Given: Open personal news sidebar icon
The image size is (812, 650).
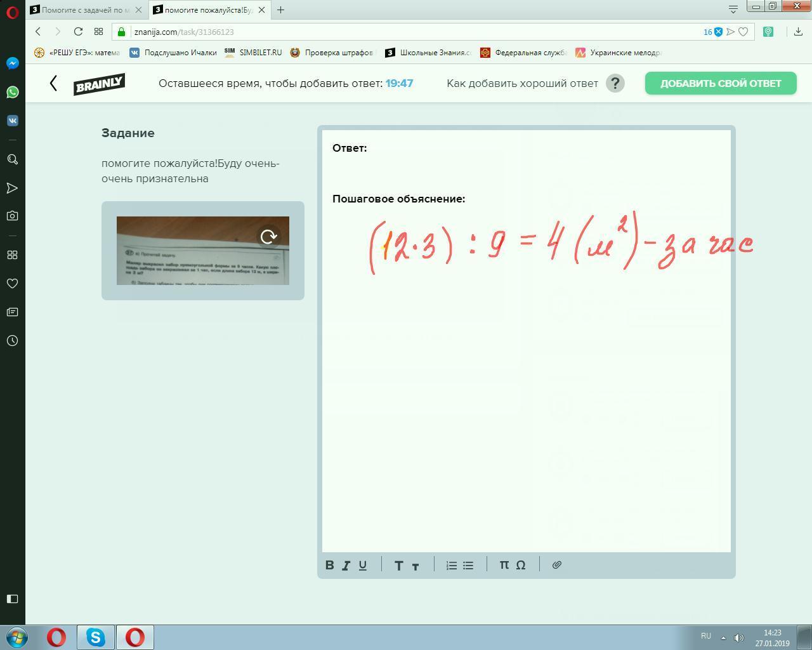Looking at the screenshot, I should pyautogui.click(x=12, y=312).
